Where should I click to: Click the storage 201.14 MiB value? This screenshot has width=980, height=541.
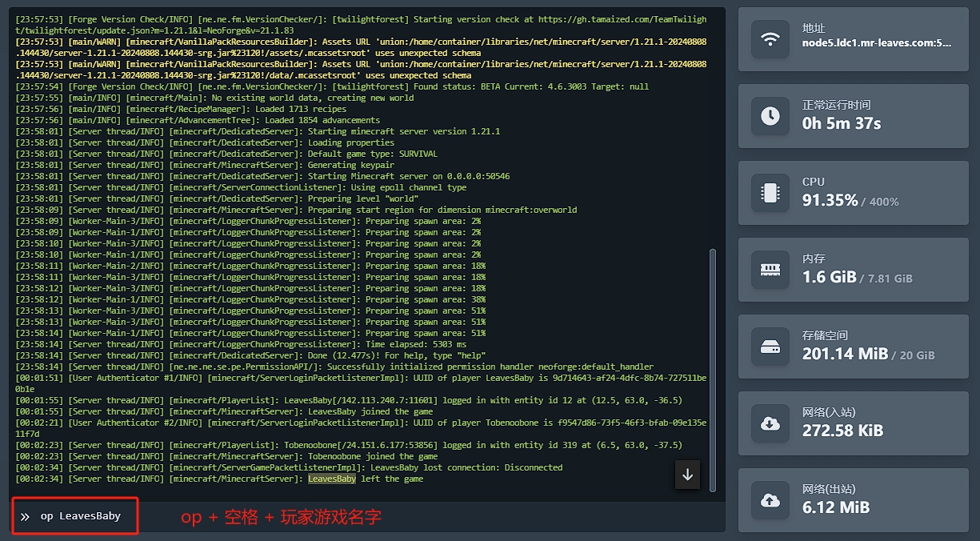845,354
